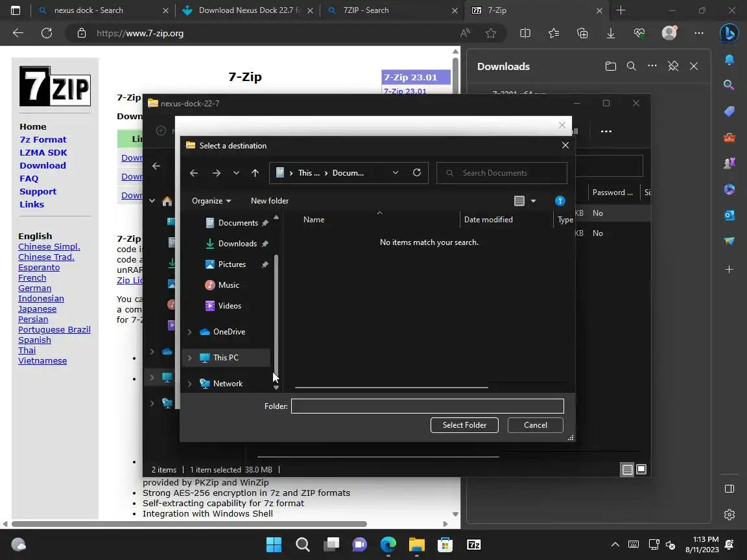Expand the OneDrive tree node
Screen dimensions: 747x560
pyautogui.click(x=189, y=332)
